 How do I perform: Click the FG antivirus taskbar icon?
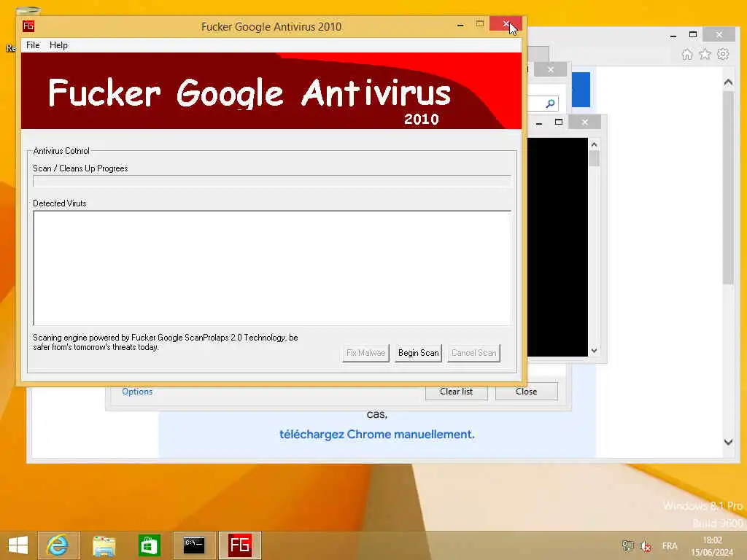pyautogui.click(x=239, y=545)
